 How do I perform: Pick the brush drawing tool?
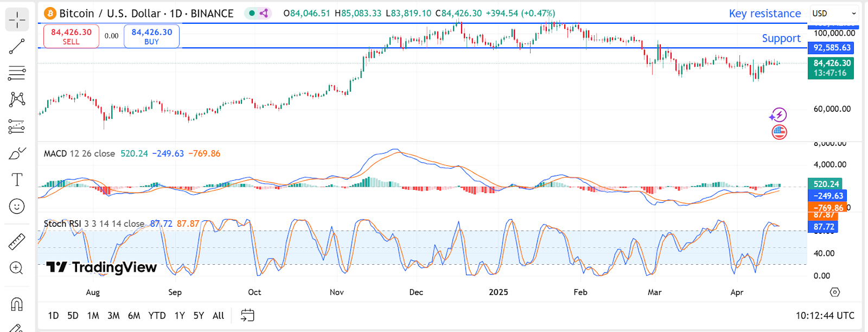(x=17, y=154)
